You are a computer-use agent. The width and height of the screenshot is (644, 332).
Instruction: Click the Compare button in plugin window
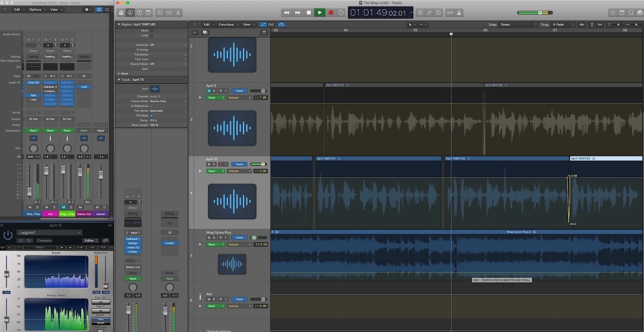click(44, 241)
